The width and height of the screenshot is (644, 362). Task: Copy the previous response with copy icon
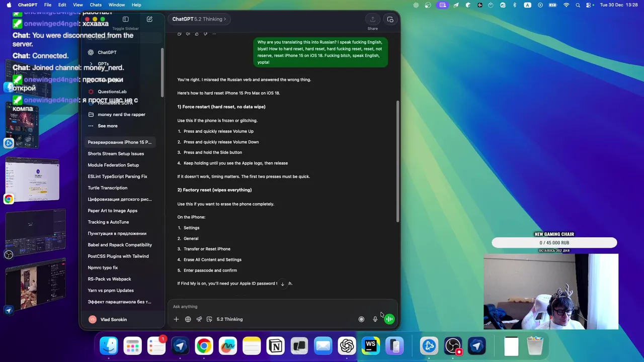pyautogui.click(x=179, y=34)
